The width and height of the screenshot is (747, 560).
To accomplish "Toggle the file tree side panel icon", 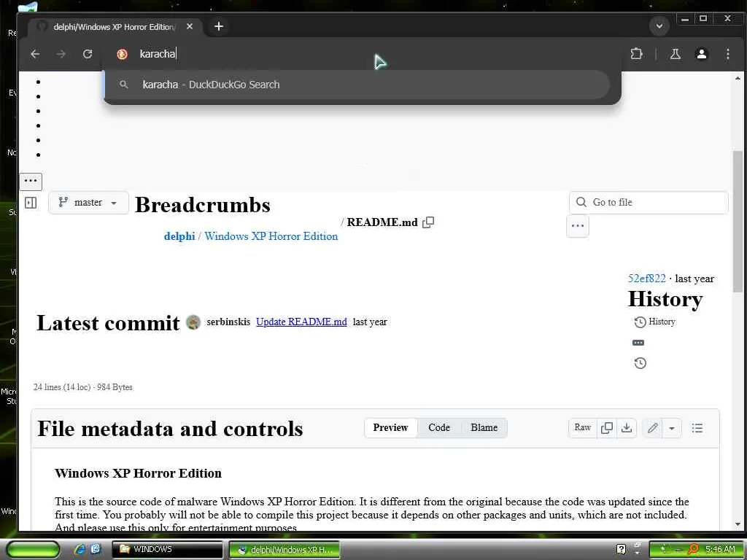I will [31, 203].
